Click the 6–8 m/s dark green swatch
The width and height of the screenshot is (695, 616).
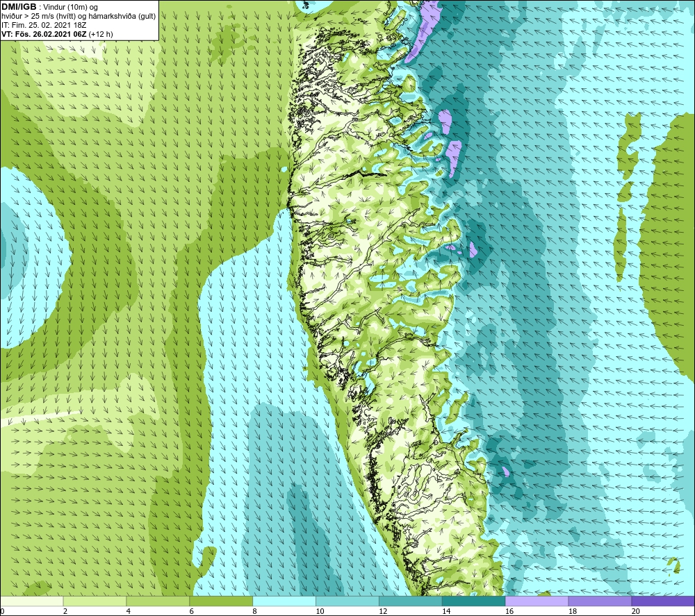tap(221, 601)
